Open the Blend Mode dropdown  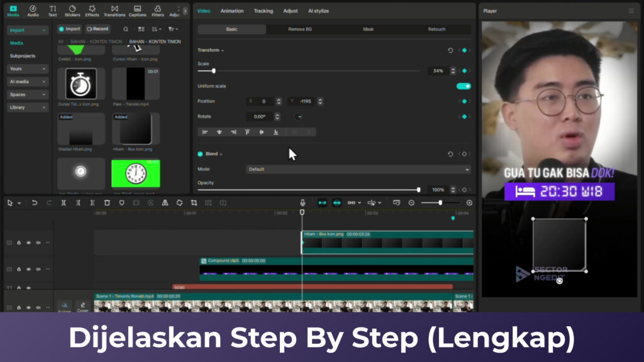pyautogui.click(x=358, y=169)
